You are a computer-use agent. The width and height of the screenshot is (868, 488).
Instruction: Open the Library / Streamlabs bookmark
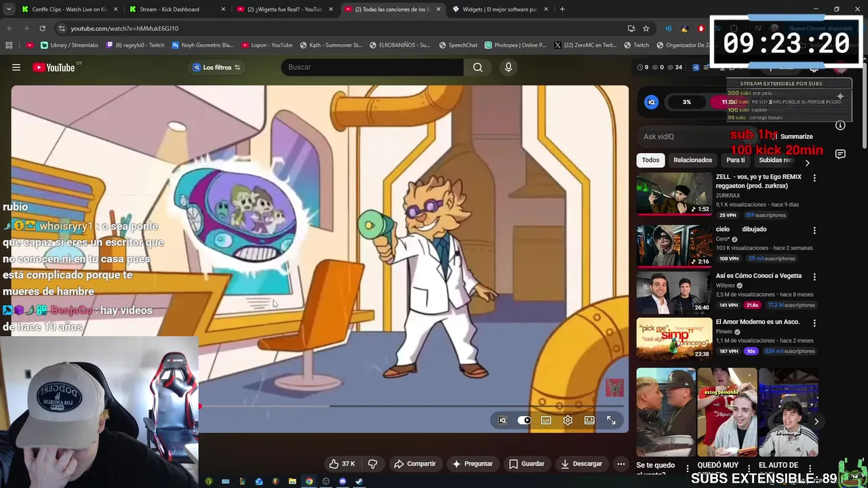pyautogui.click(x=70, y=45)
